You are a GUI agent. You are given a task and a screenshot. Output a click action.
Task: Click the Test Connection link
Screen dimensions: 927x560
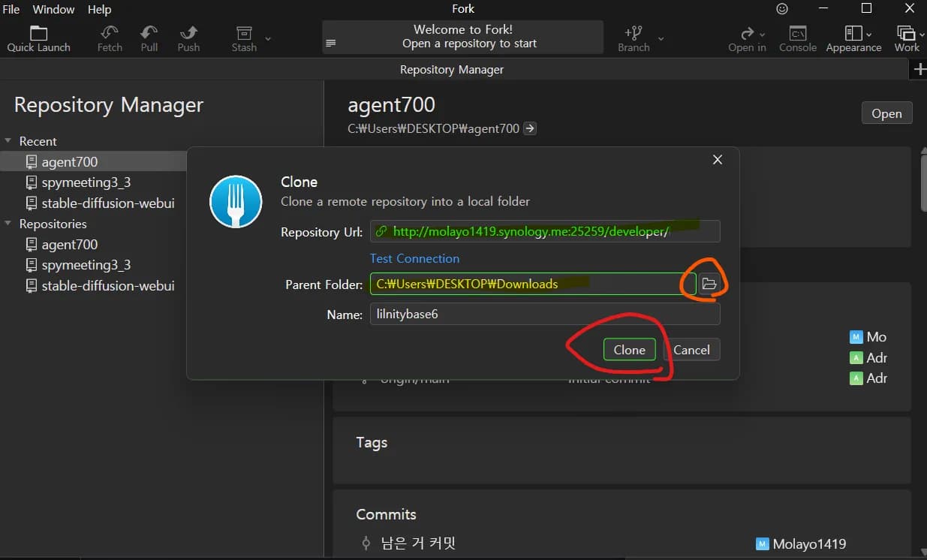tap(414, 258)
